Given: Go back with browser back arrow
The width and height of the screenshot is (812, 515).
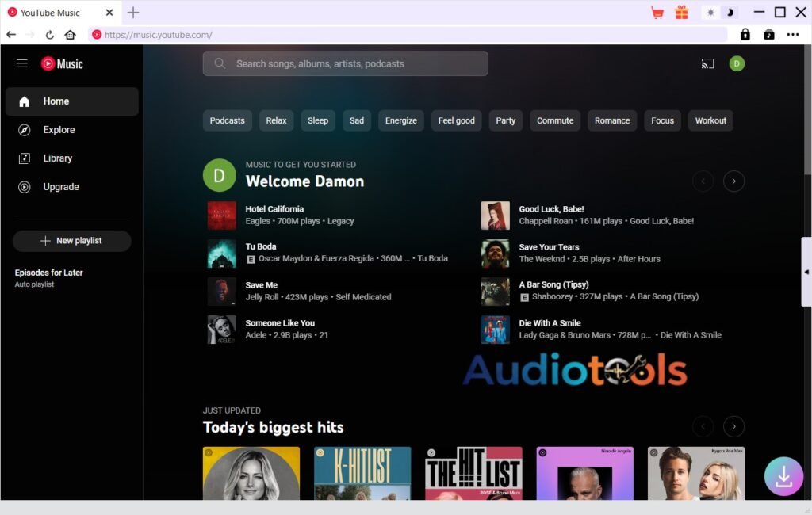Looking at the screenshot, I should click(x=11, y=35).
